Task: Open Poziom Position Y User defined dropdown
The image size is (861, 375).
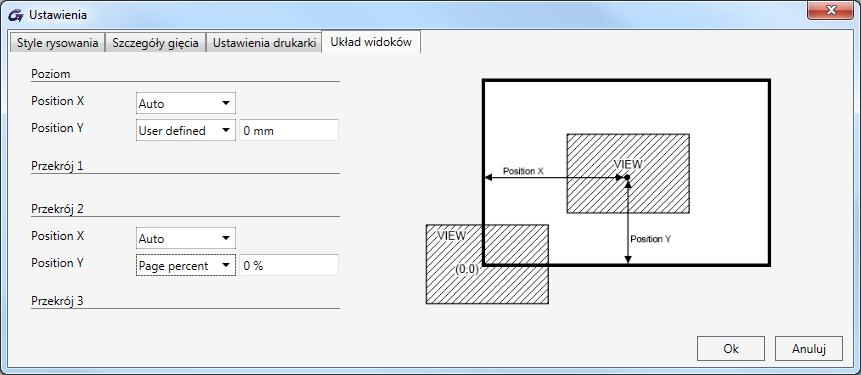Action: (186, 131)
